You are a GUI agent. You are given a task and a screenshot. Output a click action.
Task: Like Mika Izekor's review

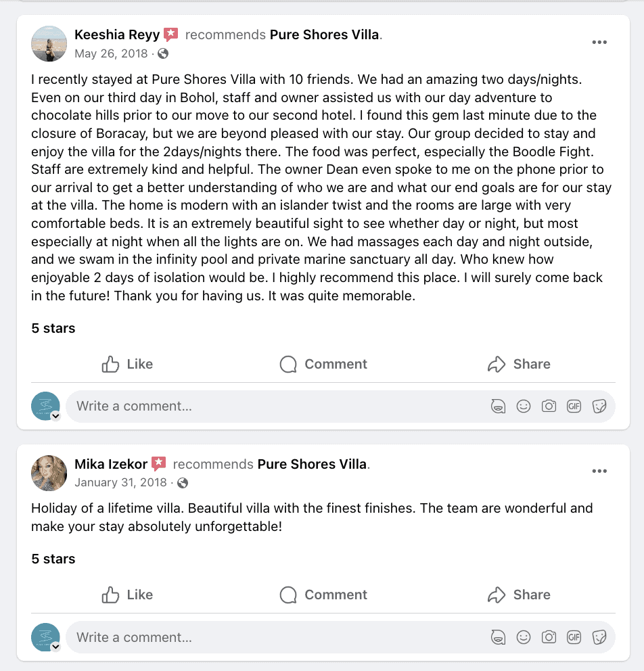tap(127, 595)
